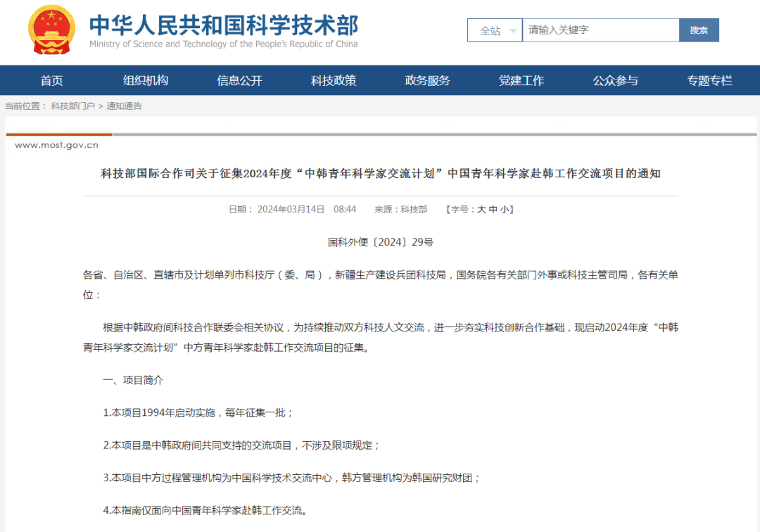760x532 pixels.
Task: Switch to the 信息公开 section
Action: pyautogui.click(x=239, y=80)
